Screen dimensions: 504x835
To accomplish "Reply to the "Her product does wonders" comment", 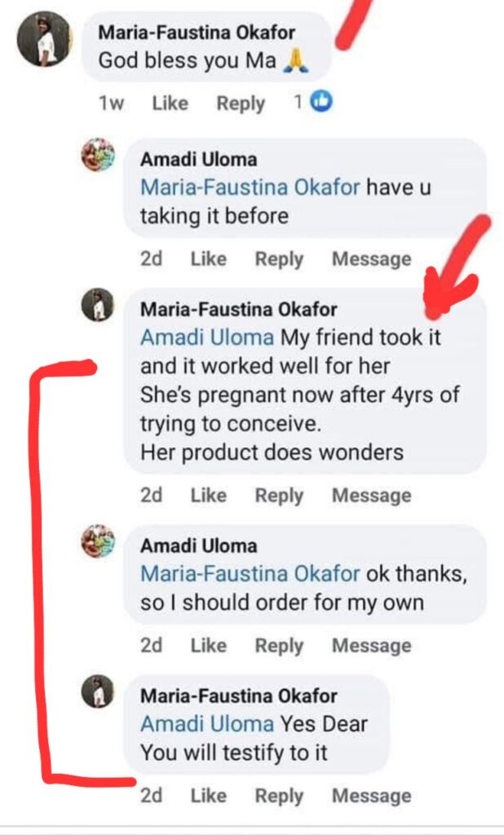I will [279, 496].
